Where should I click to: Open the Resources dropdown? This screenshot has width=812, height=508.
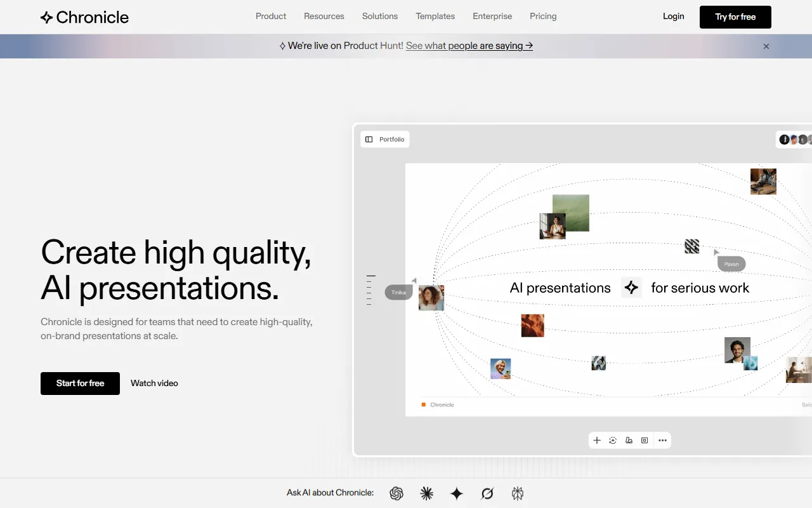(x=324, y=16)
